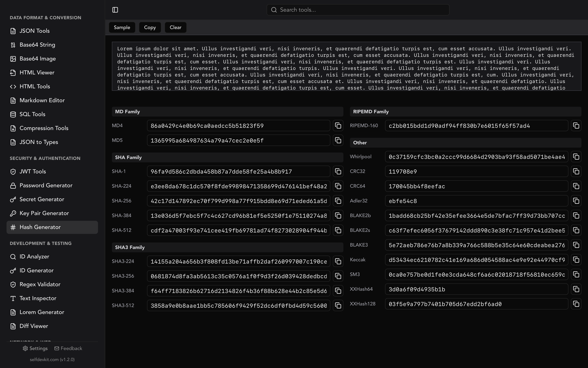Copy the SM3 hash value

coord(576,275)
